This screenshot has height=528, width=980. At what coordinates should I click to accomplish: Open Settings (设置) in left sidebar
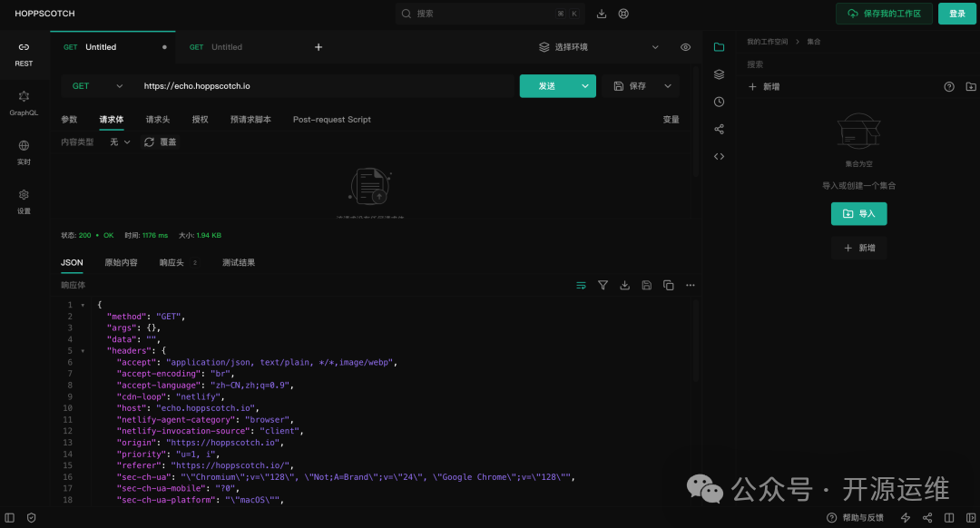click(x=24, y=200)
